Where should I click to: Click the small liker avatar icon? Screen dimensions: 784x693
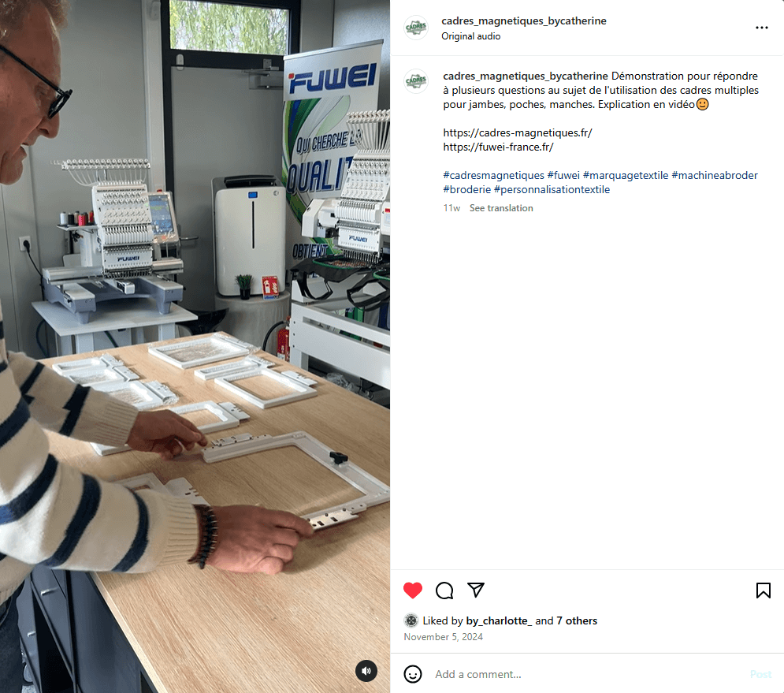point(411,620)
